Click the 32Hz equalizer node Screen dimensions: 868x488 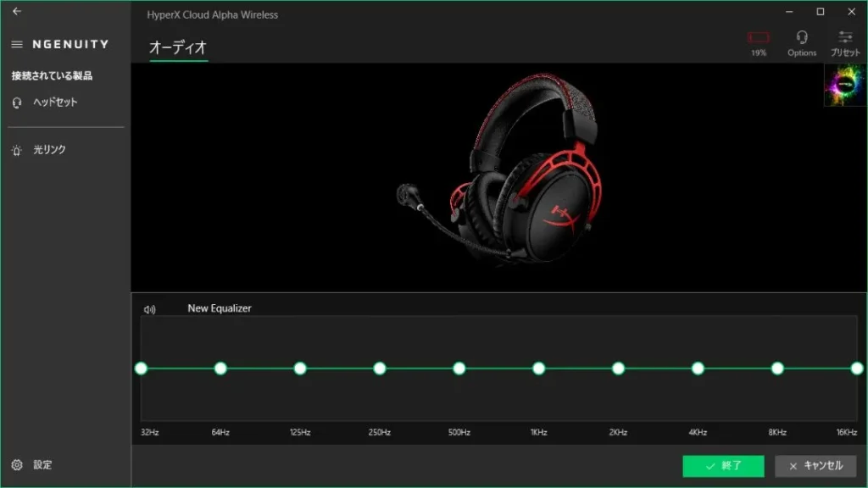[141, 369]
